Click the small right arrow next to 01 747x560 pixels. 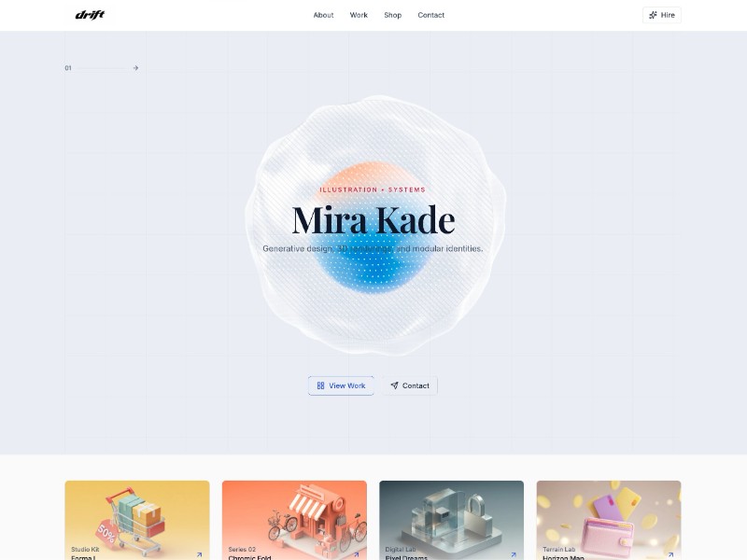click(135, 68)
